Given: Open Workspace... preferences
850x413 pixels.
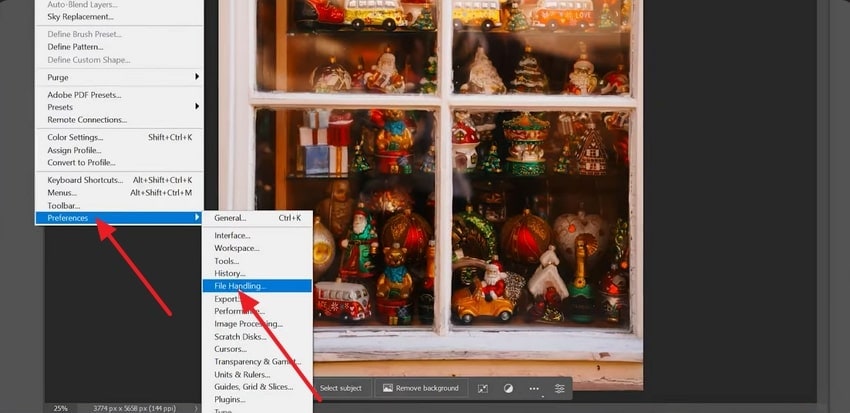Looking at the screenshot, I should click(x=257, y=248).
